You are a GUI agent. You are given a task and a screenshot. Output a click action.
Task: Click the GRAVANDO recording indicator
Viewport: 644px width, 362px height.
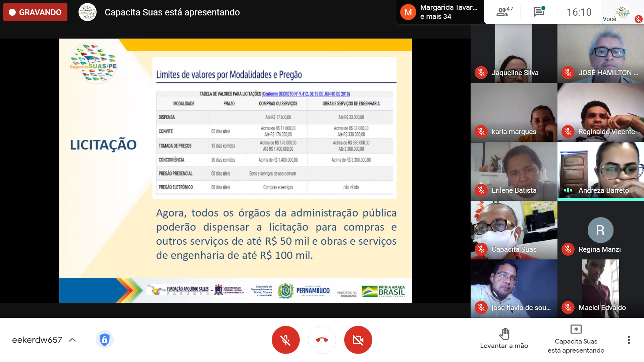pyautogui.click(x=35, y=12)
